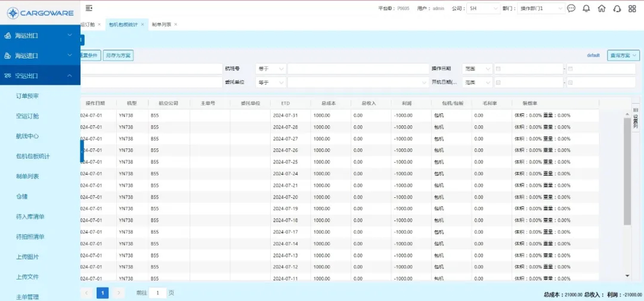Open the 部门 操作部门1 dropdown
Image resolution: width=644 pixels, height=301 pixels.
pos(541,8)
